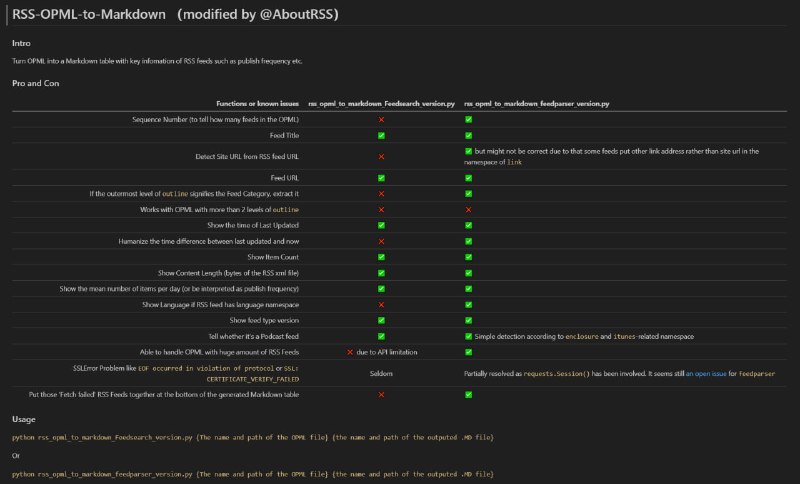
Task: Click the 'Intro' section heading
Action: point(21,43)
